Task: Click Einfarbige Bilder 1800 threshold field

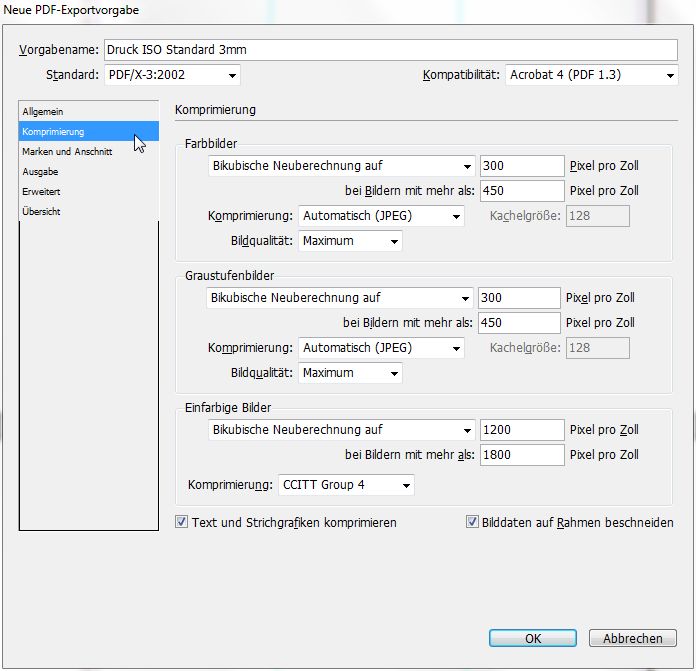Action: tap(520, 455)
